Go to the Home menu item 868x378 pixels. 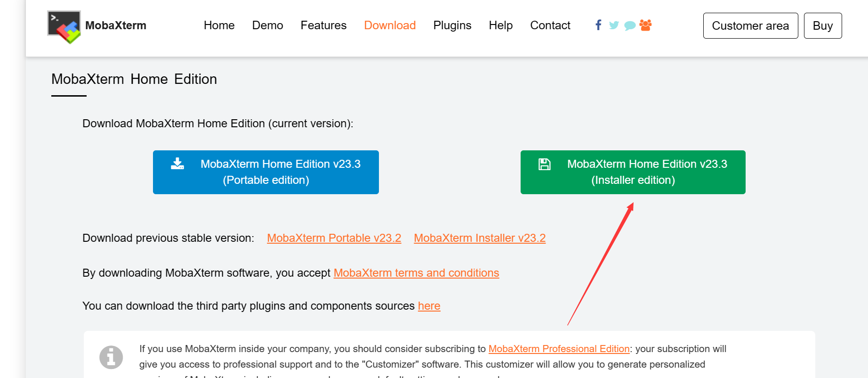(219, 25)
